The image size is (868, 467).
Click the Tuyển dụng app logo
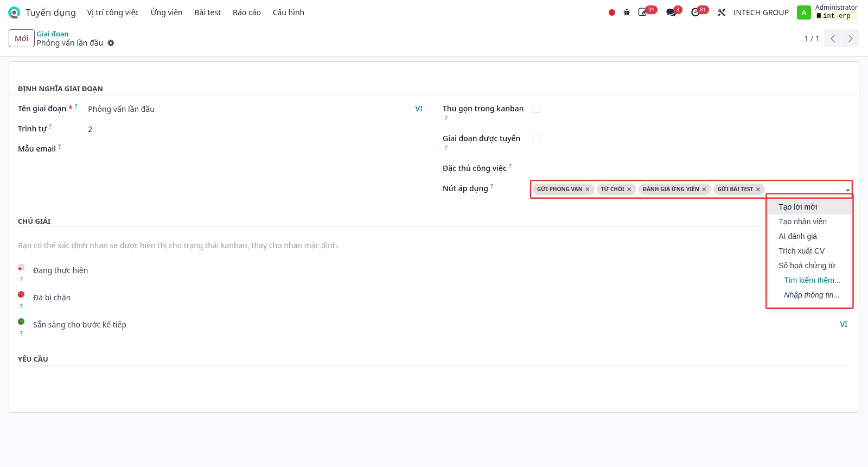[x=14, y=12]
